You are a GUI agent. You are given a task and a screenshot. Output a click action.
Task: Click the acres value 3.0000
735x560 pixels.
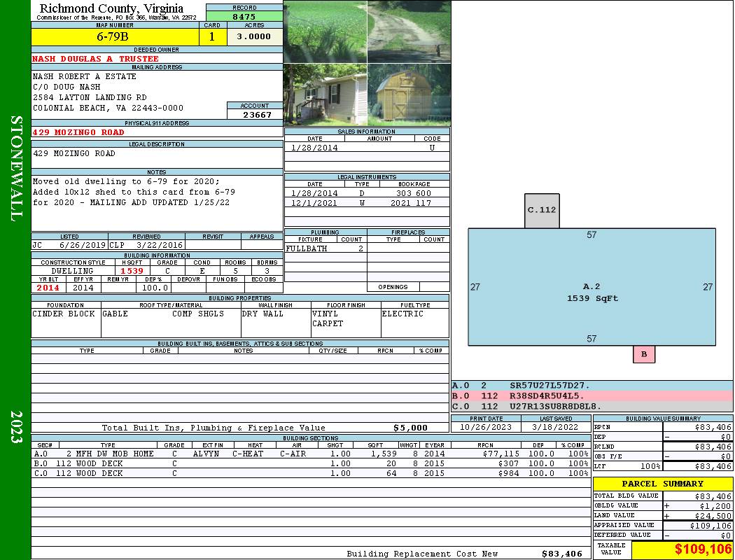click(x=254, y=37)
